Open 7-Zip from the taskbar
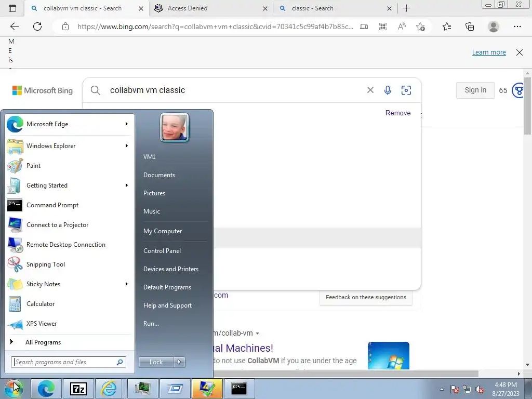Viewport: 532px width, 399px height. point(78,389)
